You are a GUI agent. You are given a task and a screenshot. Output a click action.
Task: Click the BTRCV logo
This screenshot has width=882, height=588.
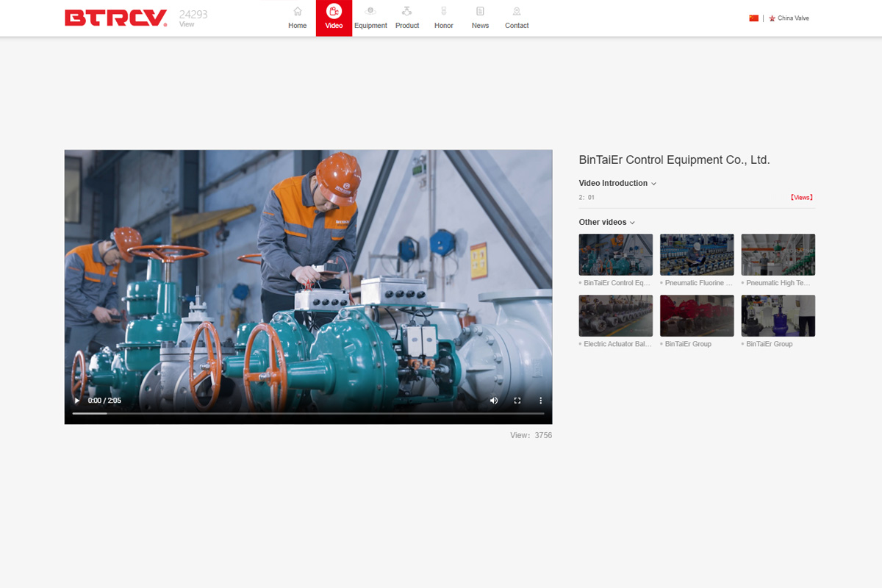[115, 18]
